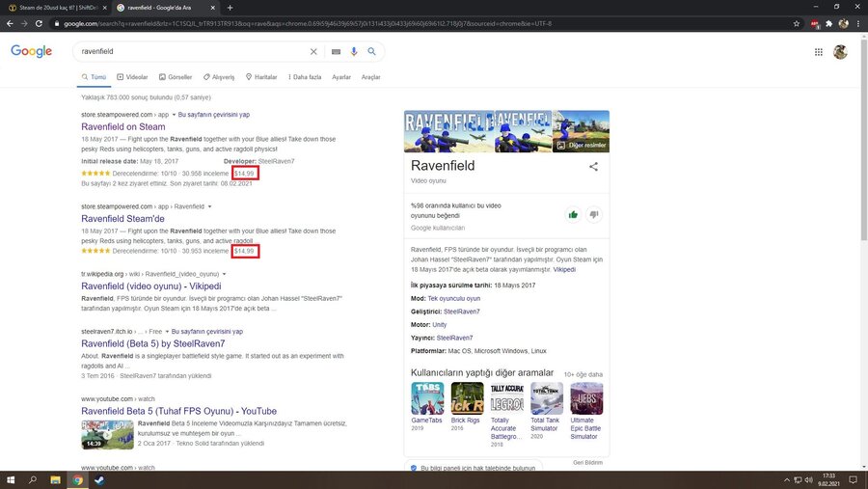Show 10+ öge daha related searches
Image resolution: width=868 pixels, height=489 pixels.
583,373
